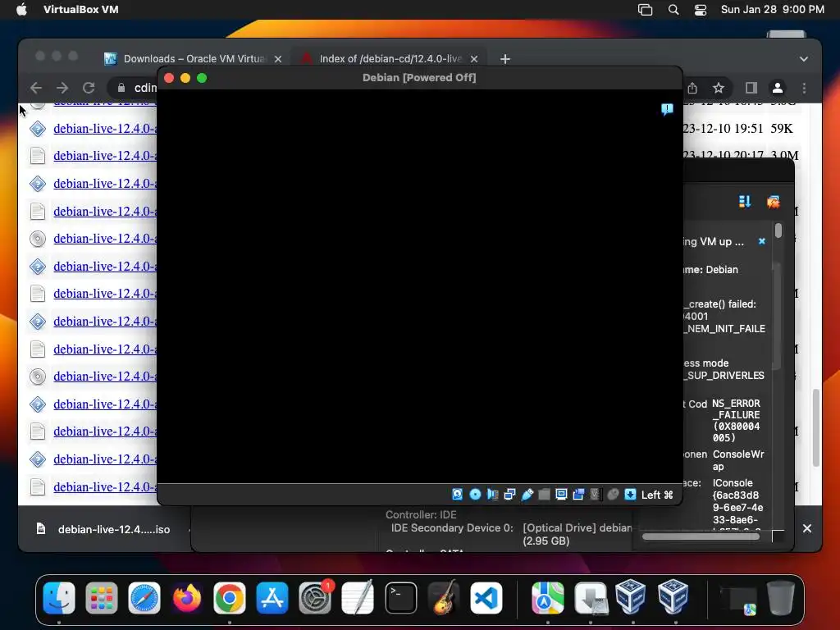Click the hard disk activity indicator in VM status bar
Viewport: 840px width, 630px height.
coord(457,495)
